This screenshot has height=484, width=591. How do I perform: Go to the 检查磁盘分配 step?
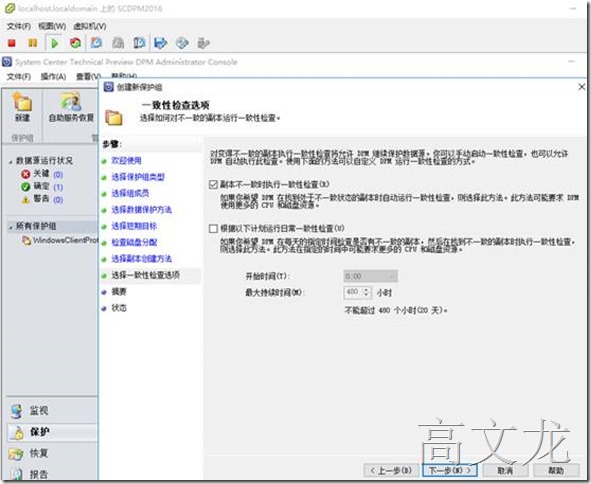(x=134, y=242)
